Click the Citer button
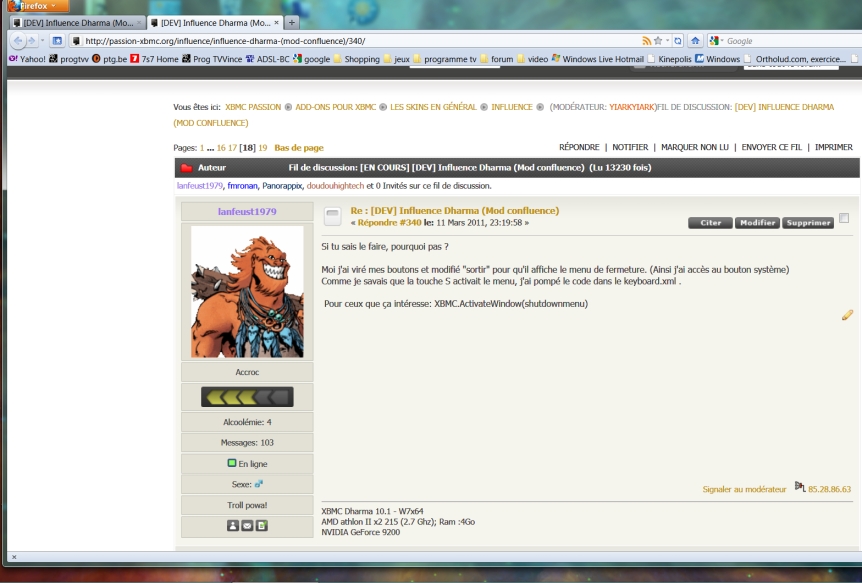Viewport: 862px width, 583px height. coord(710,223)
